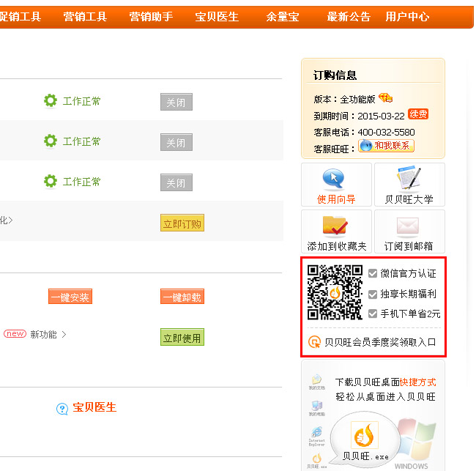The width and height of the screenshot is (476, 471).
Task: Click the 订购信息 panel heading
Action: click(335, 75)
